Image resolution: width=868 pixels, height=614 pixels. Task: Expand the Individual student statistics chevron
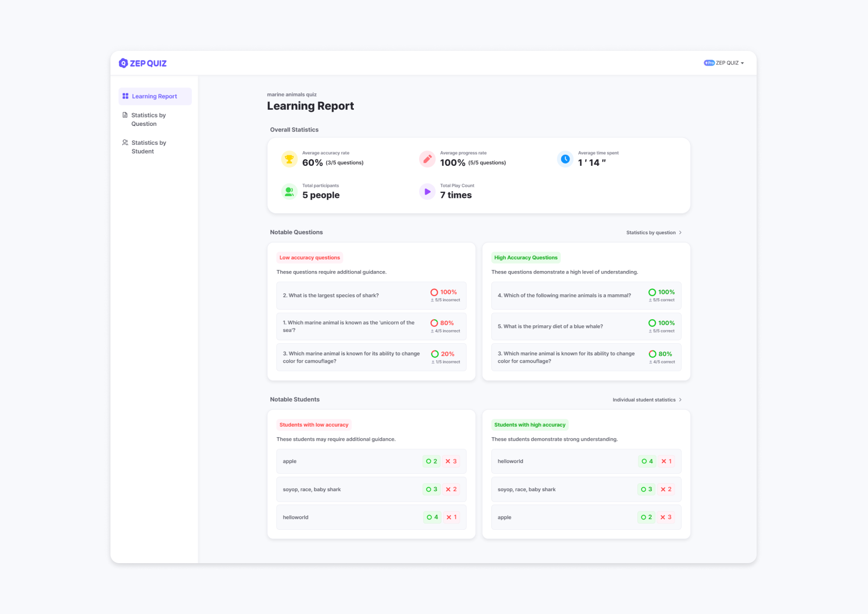[680, 400]
